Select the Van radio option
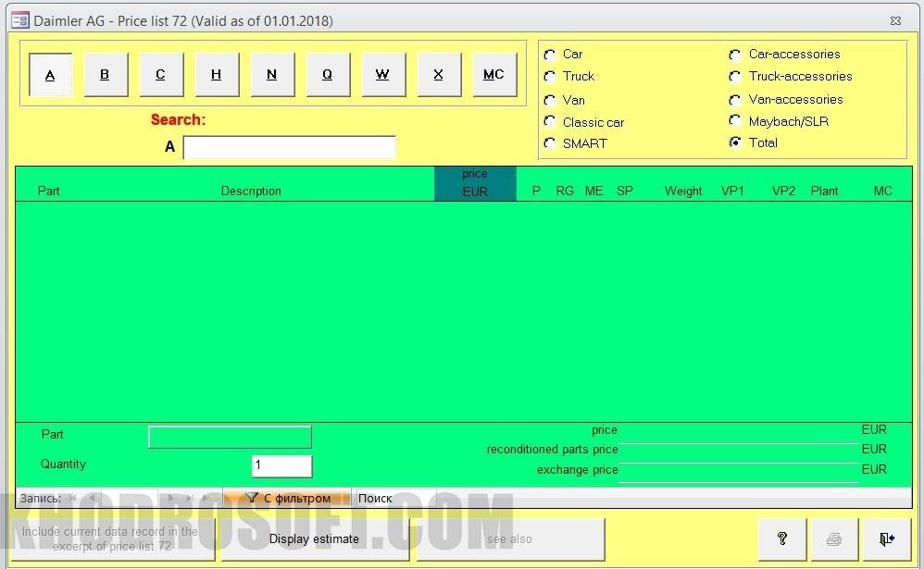This screenshot has height=569, width=924. pos(550,100)
